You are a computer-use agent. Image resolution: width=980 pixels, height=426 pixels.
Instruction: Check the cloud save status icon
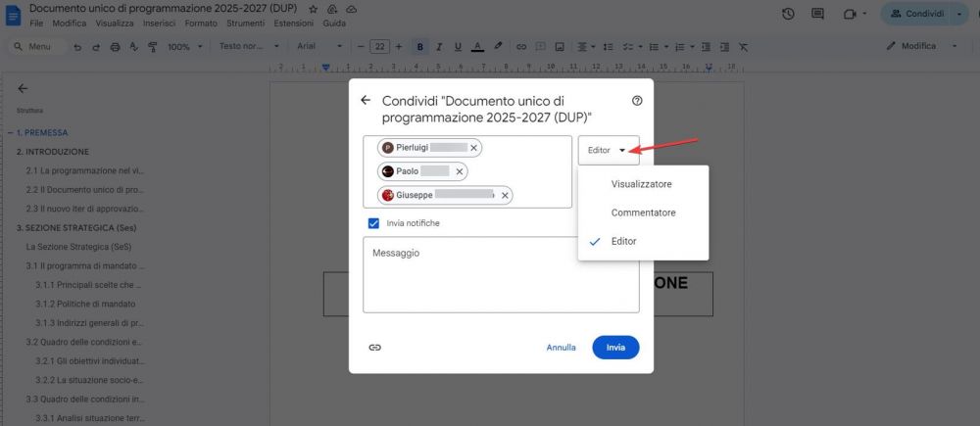tap(351, 9)
